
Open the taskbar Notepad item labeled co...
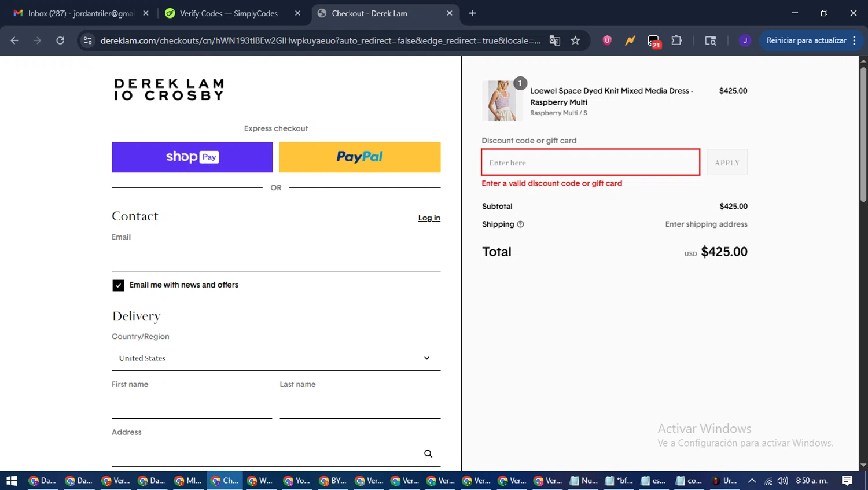[690, 481]
